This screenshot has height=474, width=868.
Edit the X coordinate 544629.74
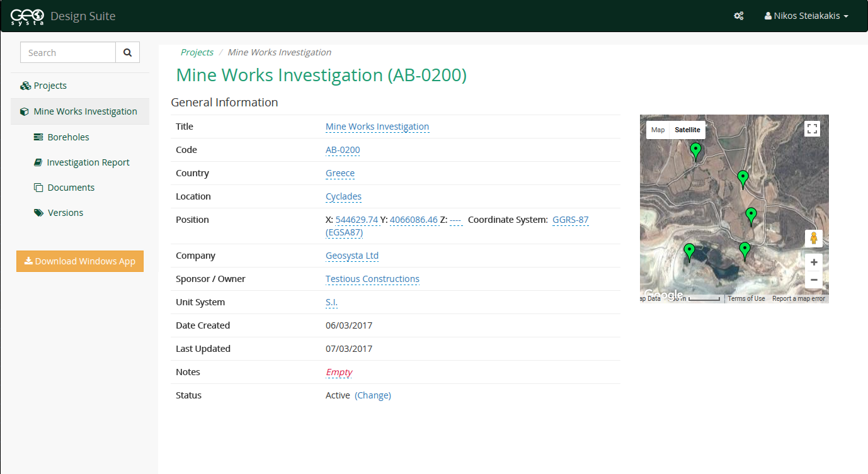(357, 220)
